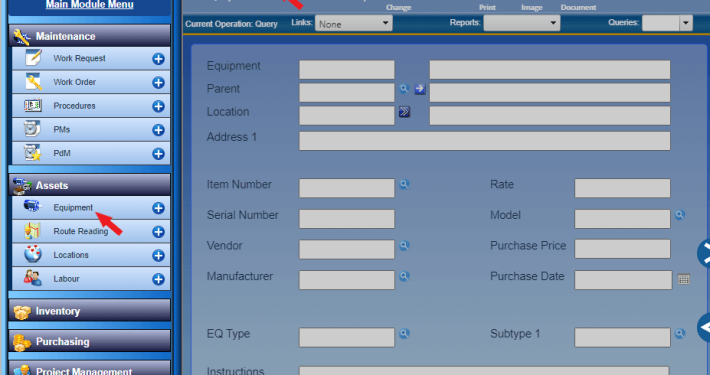Click the plus icon beside Equipment
The image size is (710, 375).
[x=158, y=208]
